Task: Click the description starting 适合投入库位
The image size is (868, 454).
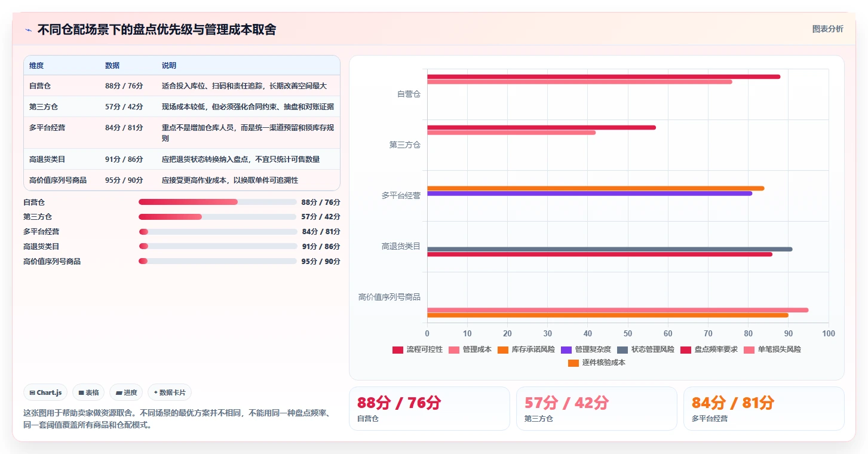Action: pos(244,86)
